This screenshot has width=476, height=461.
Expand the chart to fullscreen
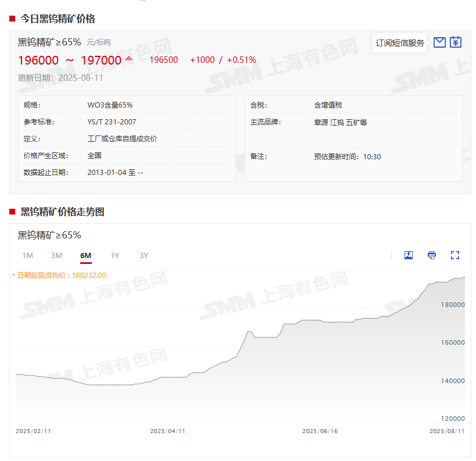pyautogui.click(x=455, y=255)
